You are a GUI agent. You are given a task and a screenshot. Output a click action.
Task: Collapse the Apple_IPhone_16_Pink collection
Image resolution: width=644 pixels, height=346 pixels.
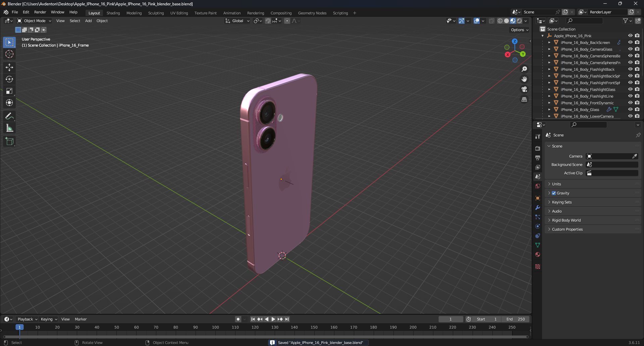click(543, 36)
